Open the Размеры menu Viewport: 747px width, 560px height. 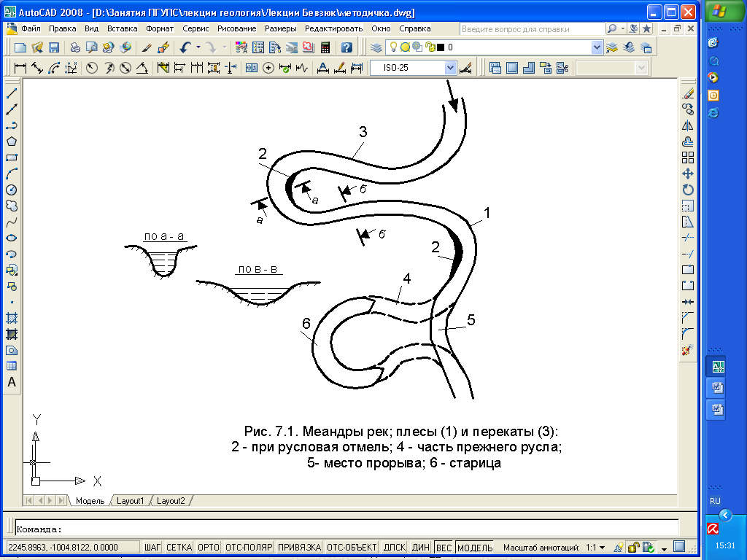281,28
